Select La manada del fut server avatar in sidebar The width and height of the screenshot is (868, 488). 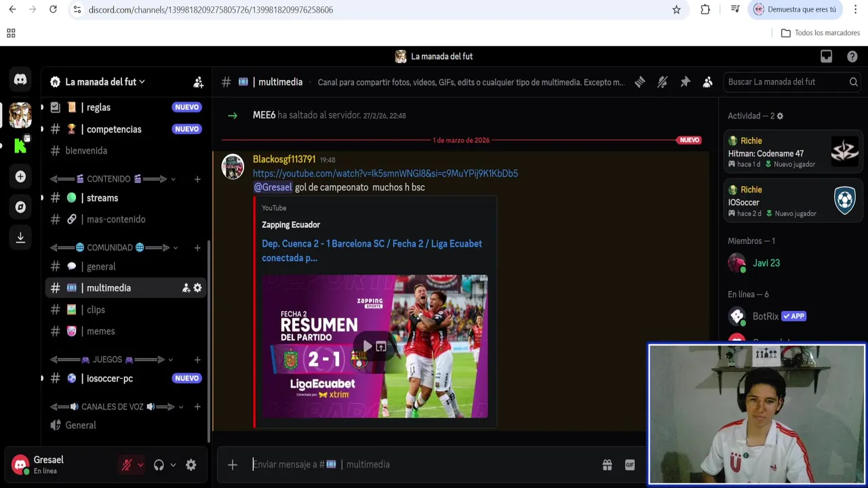(x=20, y=115)
